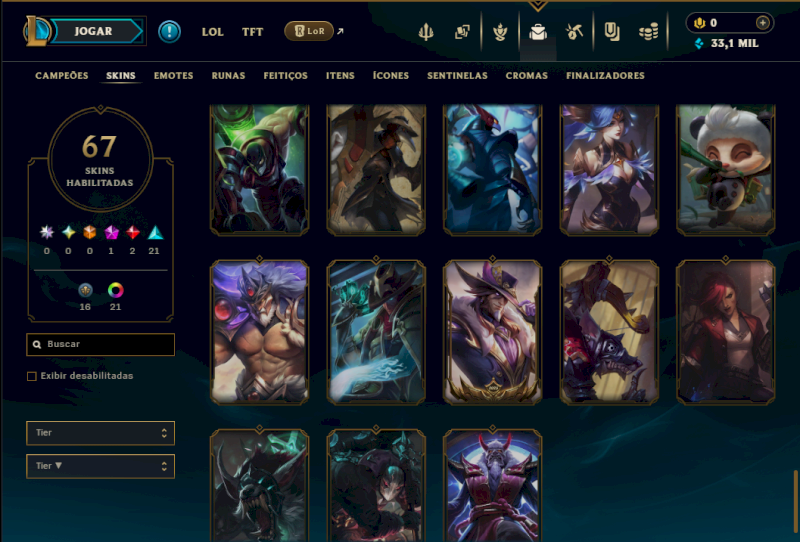Open the Collection briefcase icon
The image size is (800, 542).
tap(538, 32)
